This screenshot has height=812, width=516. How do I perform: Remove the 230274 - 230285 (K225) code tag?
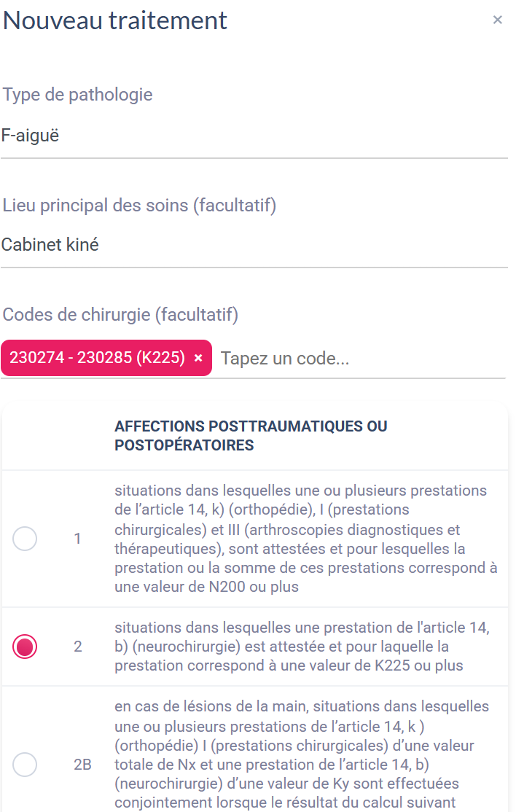pos(198,359)
